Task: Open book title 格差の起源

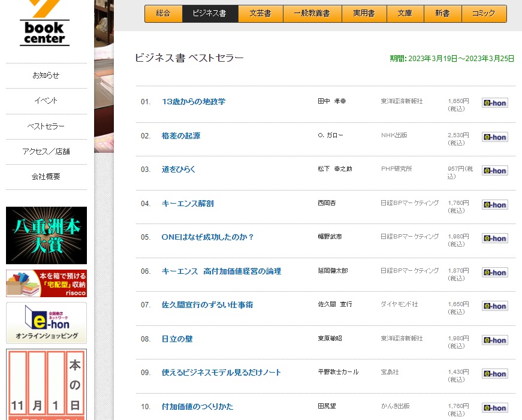Action: (181, 136)
